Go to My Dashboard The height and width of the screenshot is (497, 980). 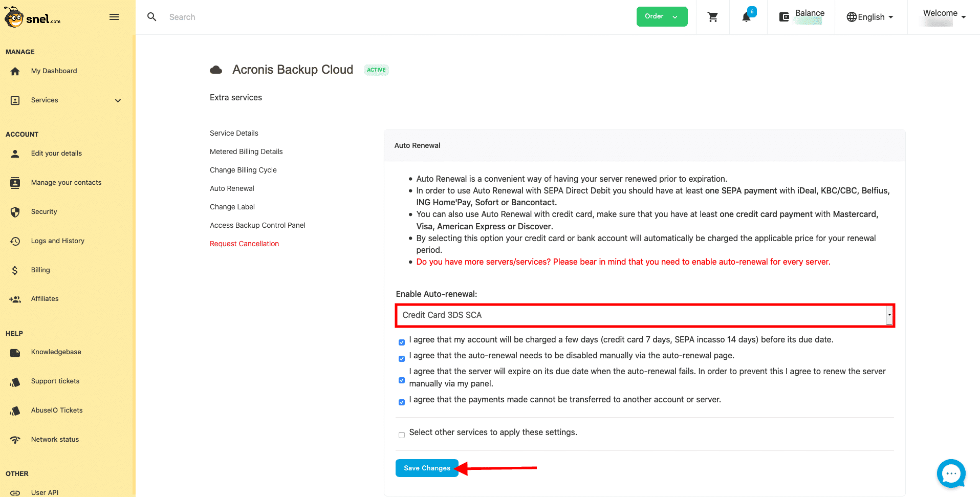pyautogui.click(x=54, y=71)
